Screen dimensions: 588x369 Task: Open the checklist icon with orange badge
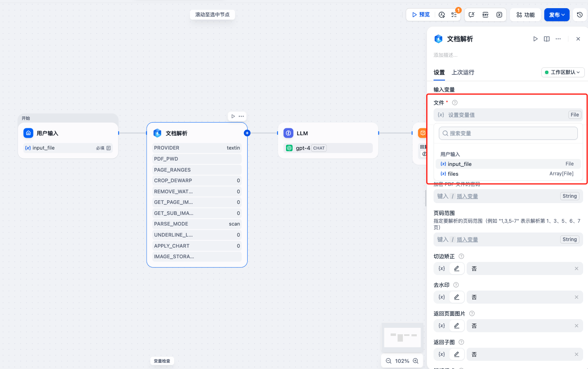[455, 14]
